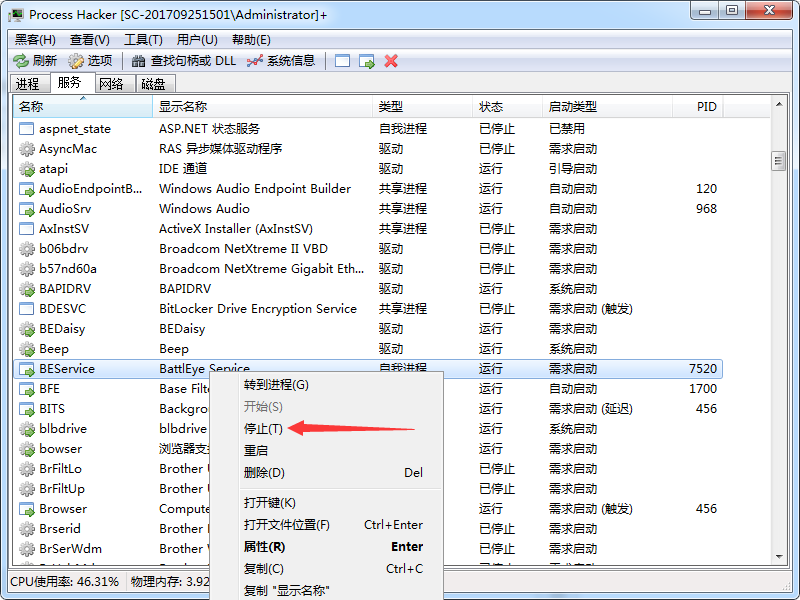Open 选项 options gear icon
The width and height of the screenshot is (800, 600).
[x=76, y=61]
